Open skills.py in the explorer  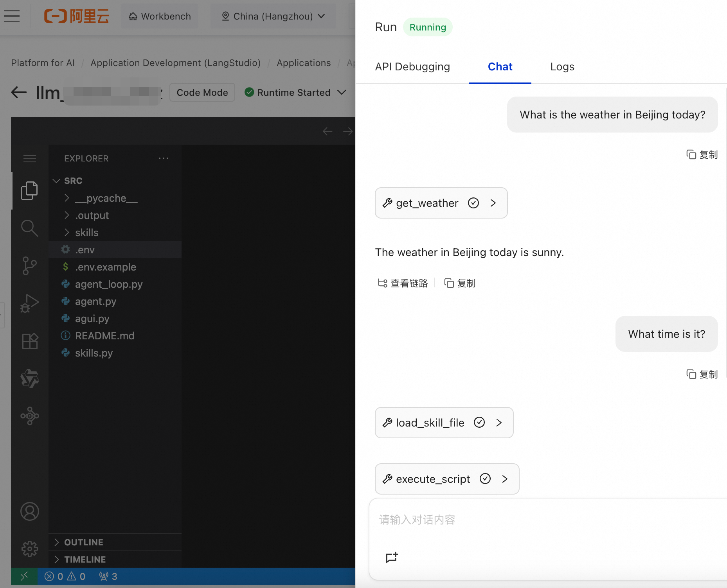(x=115, y=353)
